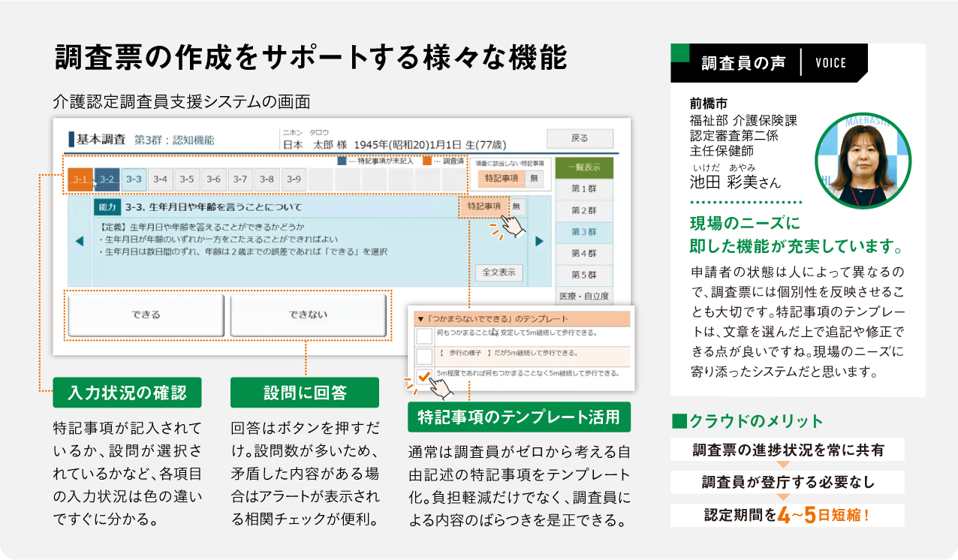Check the first template box 安定して5m継続
The width and height of the screenshot is (958, 560).
pos(424,335)
